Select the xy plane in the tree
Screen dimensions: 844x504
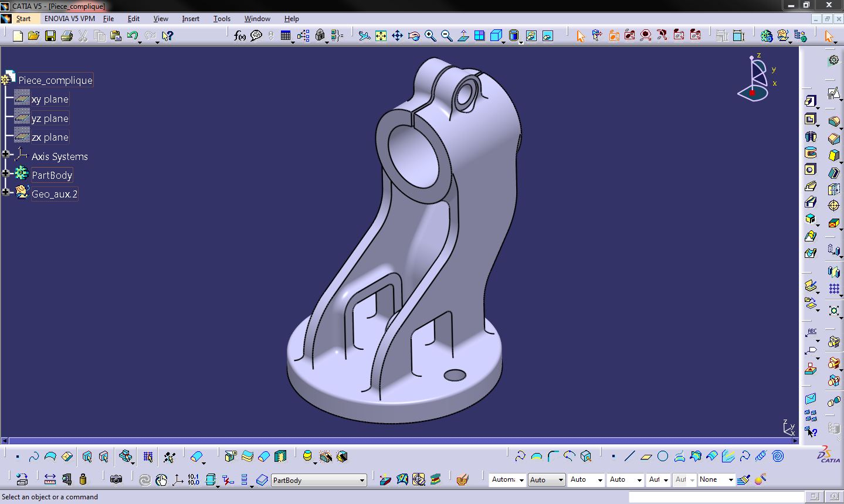[50, 99]
